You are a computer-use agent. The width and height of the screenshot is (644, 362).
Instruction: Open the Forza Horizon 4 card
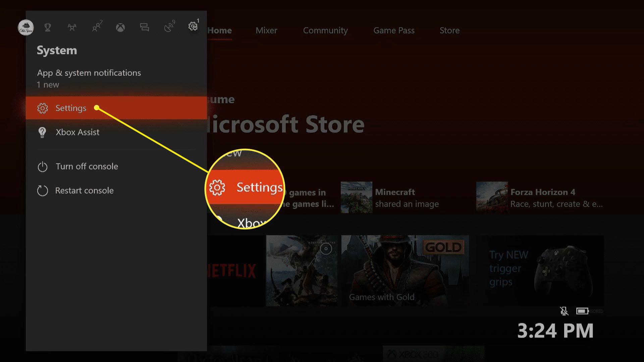pos(540,198)
